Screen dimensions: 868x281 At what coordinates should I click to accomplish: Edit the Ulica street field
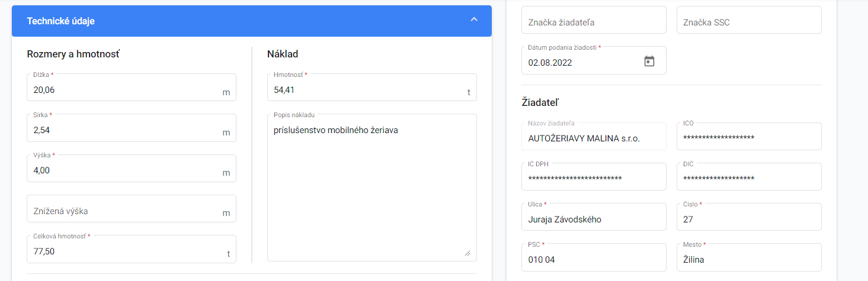coord(594,217)
